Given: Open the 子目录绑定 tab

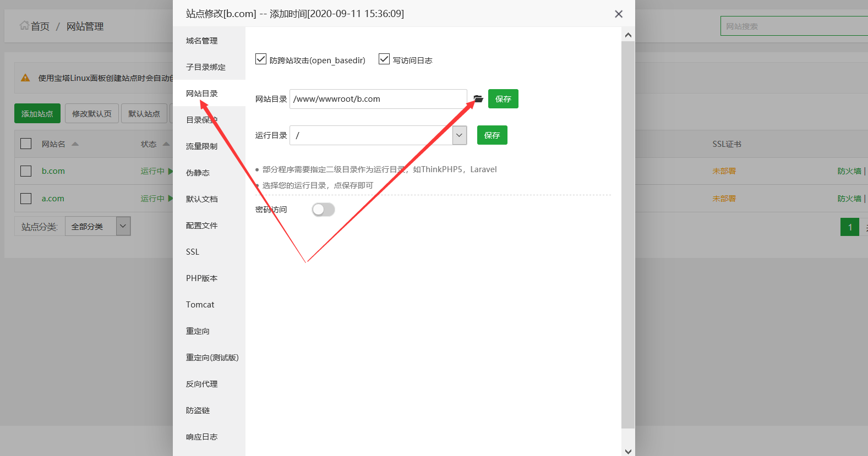Looking at the screenshot, I should click(x=209, y=67).
